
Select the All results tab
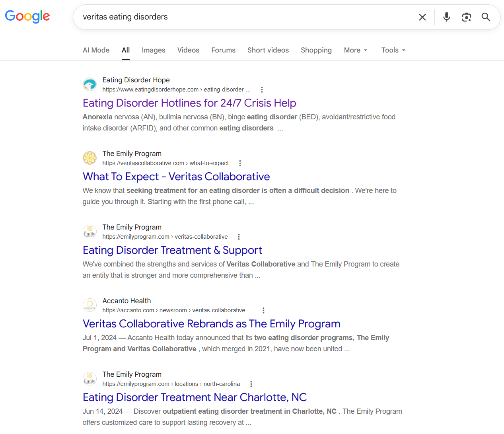[x=126, y=50]
